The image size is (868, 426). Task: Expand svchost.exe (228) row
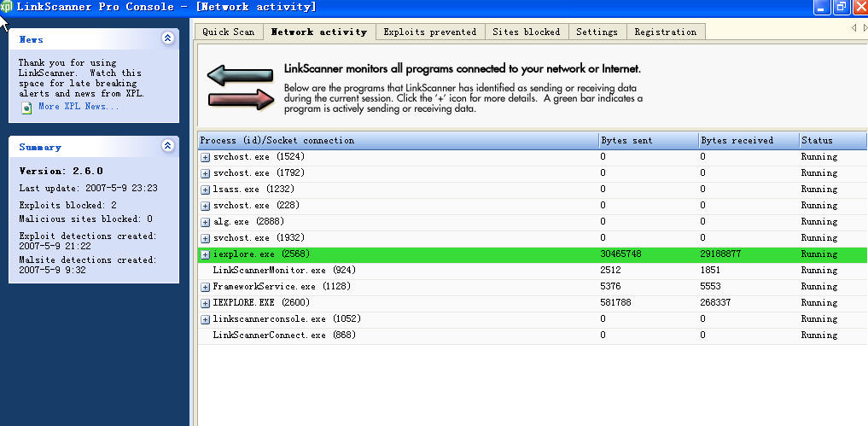(x=206, y=206)
